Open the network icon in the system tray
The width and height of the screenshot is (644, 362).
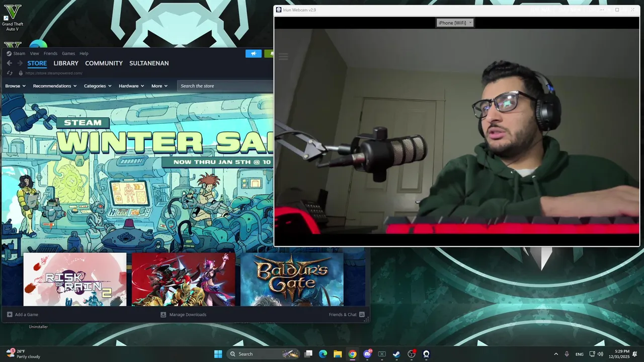pos(592,354)
